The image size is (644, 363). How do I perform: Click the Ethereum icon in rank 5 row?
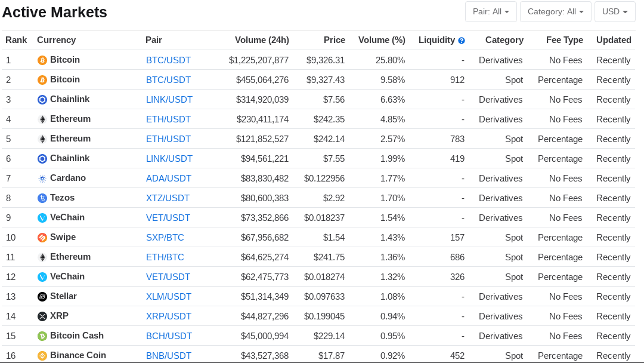[x=42, y=139]
